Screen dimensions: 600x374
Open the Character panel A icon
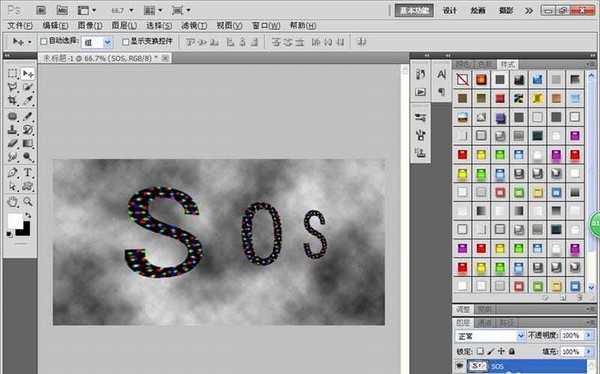coord(441,74)
